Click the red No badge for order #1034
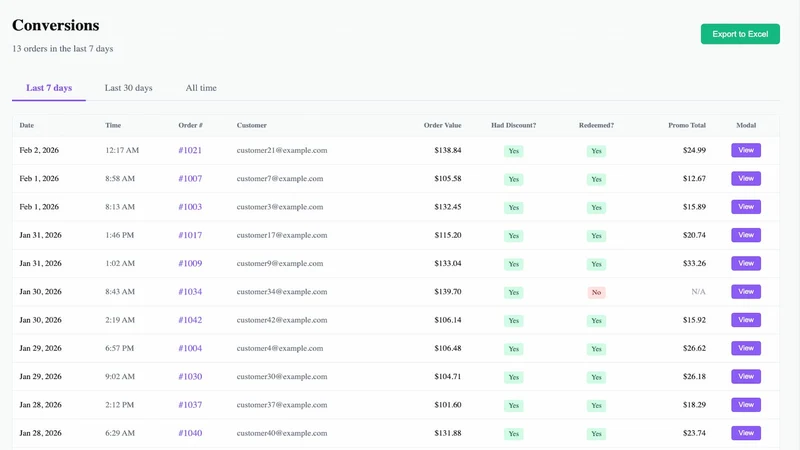Viewport: 800px width, 450px height. (596, 292)
